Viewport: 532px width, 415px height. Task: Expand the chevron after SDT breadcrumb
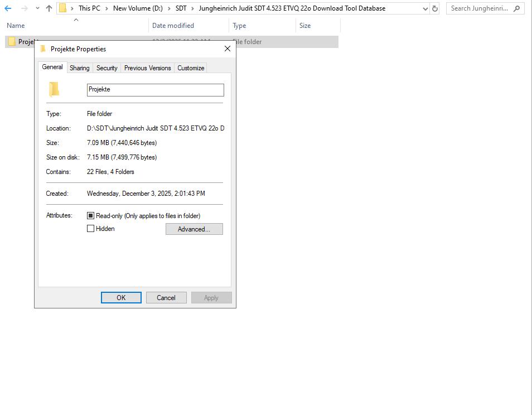pos(192,8)
